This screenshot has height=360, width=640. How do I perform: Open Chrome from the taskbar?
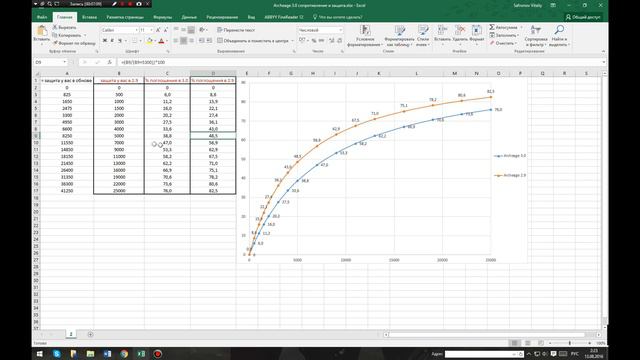coord(124,354)
